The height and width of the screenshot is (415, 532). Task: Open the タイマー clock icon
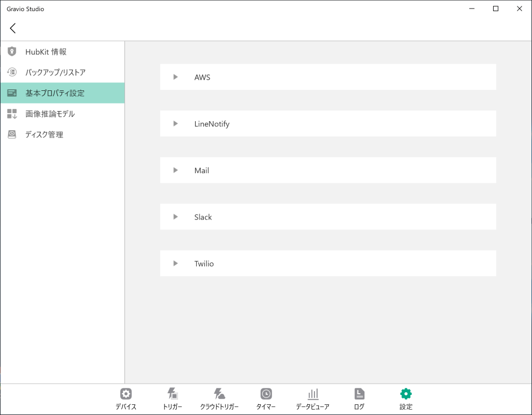coord(266,394)
